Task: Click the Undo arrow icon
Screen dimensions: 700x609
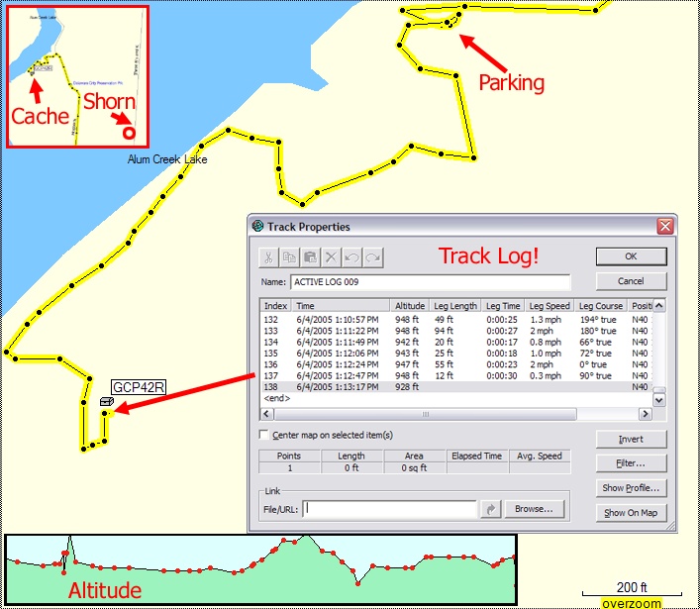Action: pos(352,257)
